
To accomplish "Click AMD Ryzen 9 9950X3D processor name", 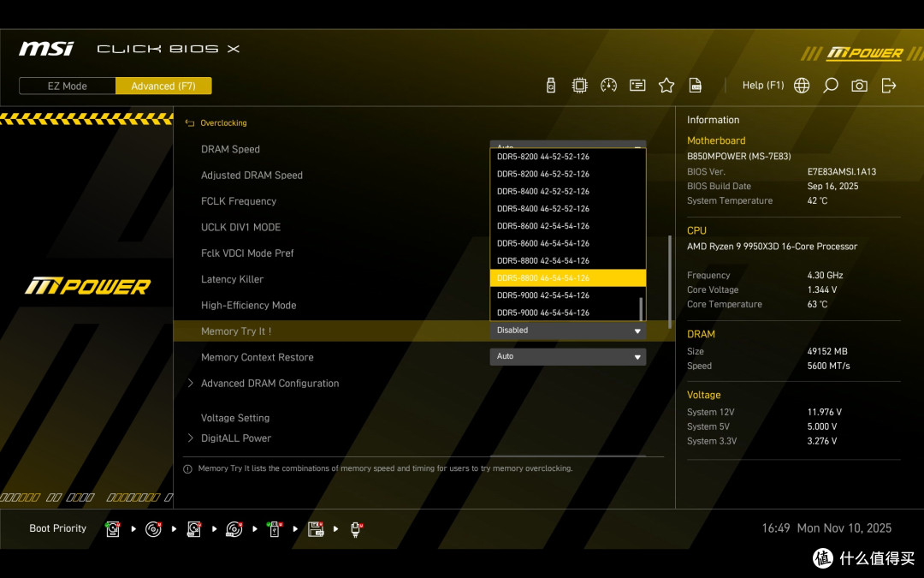I will coord(772,247).
